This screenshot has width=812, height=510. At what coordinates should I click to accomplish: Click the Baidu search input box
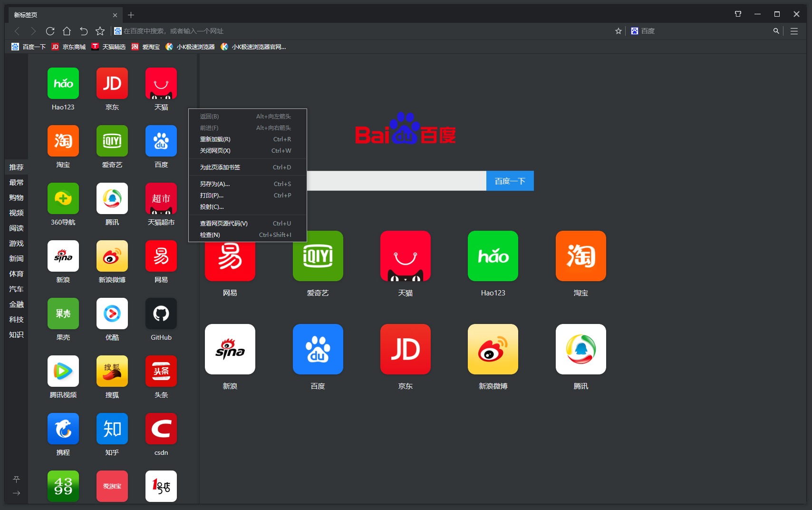point(396,181)
